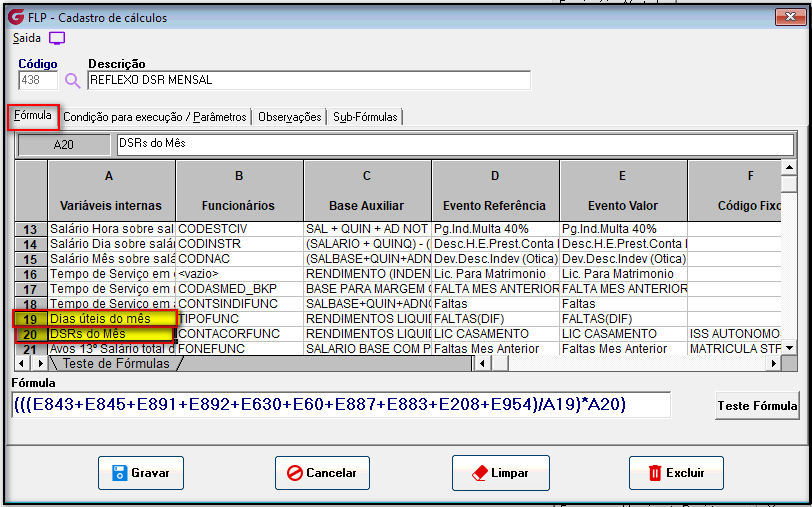Click the horizontal scrollbar left arrow
The image size is (812, 507).
tap(483, 364)
